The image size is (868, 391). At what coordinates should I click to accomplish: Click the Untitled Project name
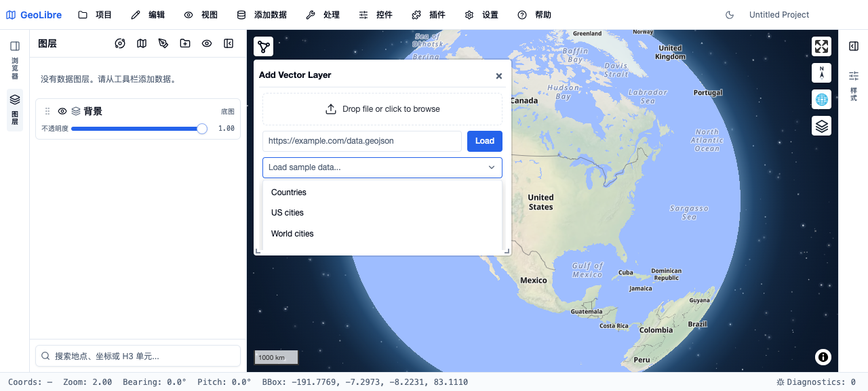coord(779,15)
